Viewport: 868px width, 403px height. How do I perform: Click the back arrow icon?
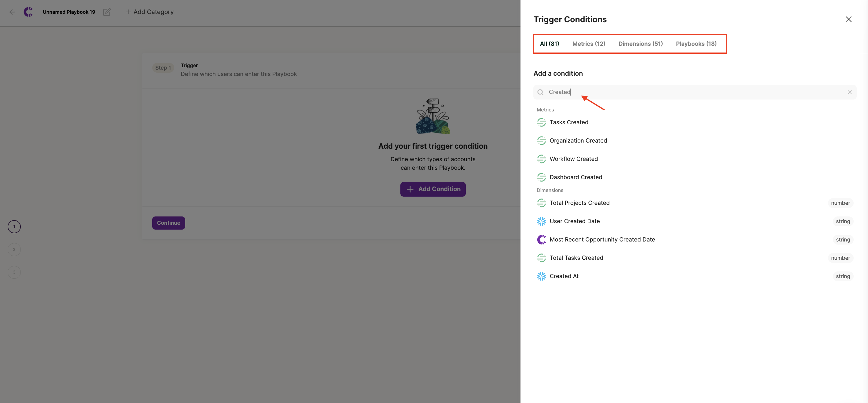12,12
